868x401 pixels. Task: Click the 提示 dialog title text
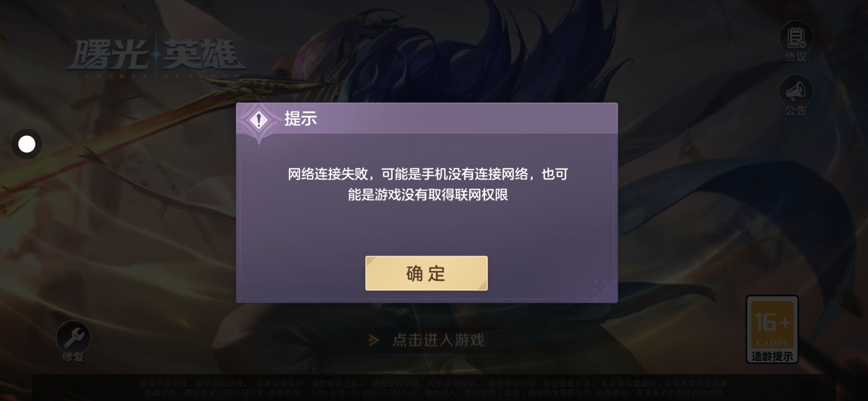pos(300,119)
